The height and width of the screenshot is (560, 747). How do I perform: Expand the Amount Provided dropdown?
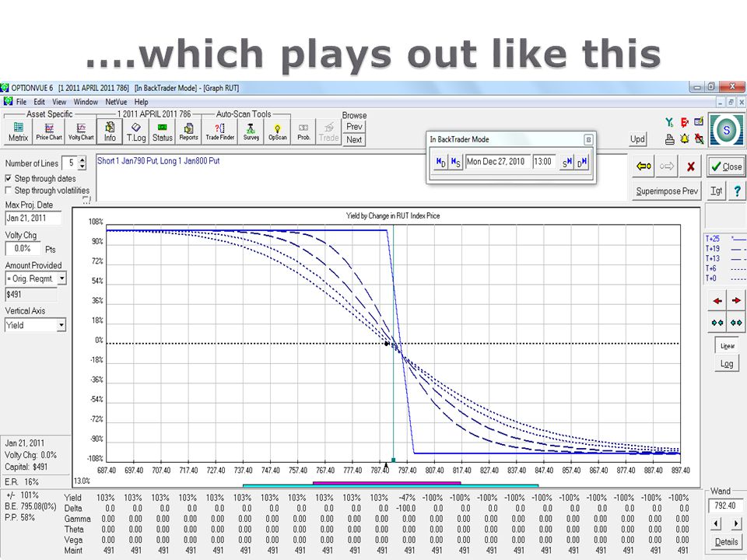click(x=61, y=278)
